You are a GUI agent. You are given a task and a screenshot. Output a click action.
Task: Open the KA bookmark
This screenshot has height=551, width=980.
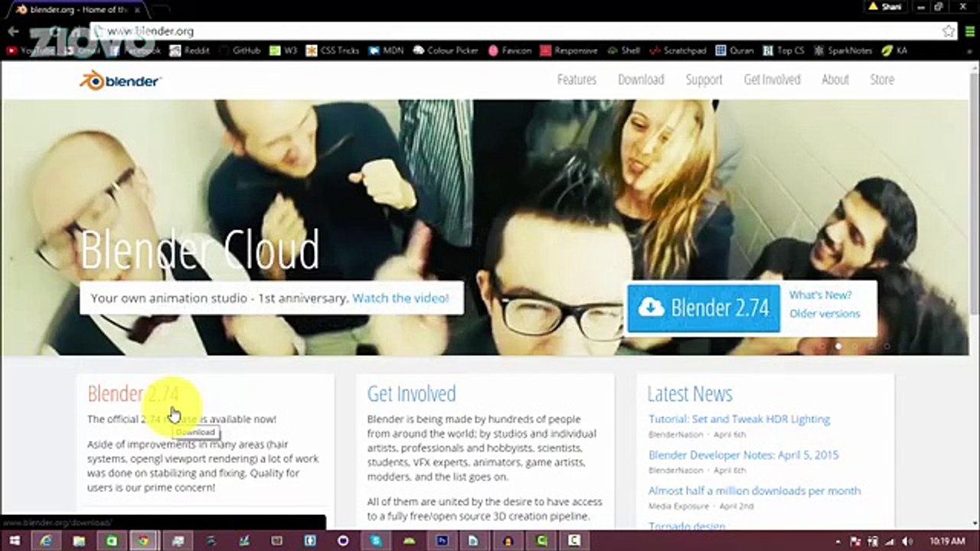tap(894, 51)
